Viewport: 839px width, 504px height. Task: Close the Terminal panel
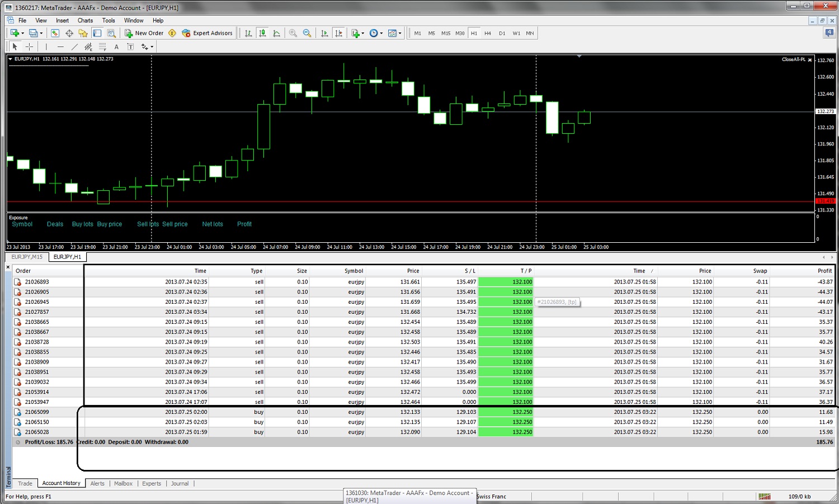point(8,267)
